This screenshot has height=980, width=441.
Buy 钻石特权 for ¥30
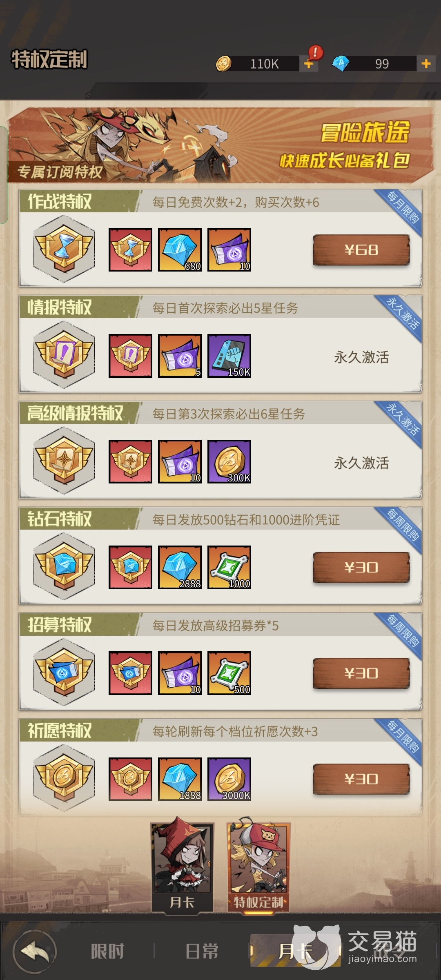(x=361, y=567)
